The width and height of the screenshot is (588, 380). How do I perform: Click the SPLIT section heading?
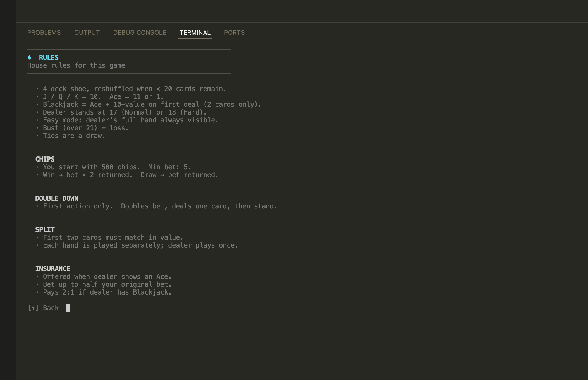tap(45, 230)
